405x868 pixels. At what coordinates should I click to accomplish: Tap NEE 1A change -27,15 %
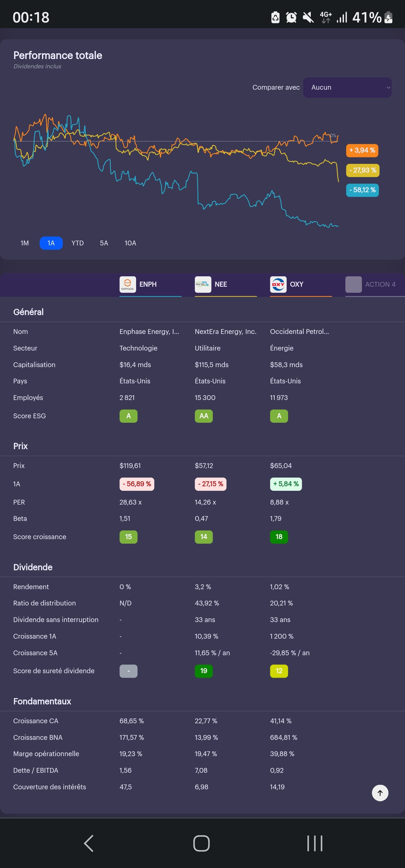click(x=210, y=484)
